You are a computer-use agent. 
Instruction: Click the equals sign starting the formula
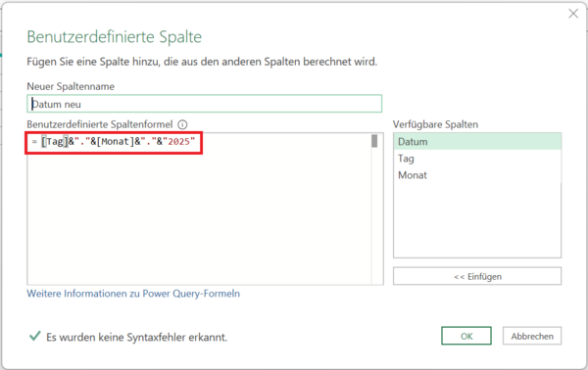click(34, 142)
